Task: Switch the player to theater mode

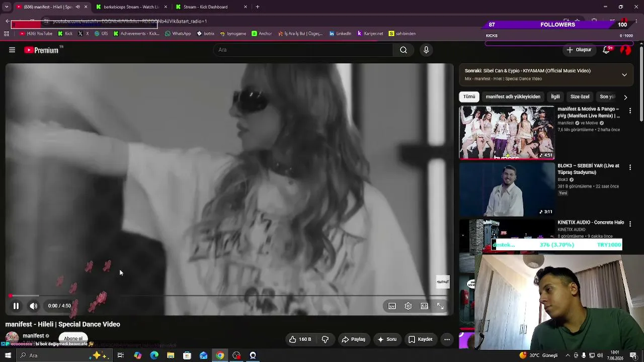Action: coord(424,306)
